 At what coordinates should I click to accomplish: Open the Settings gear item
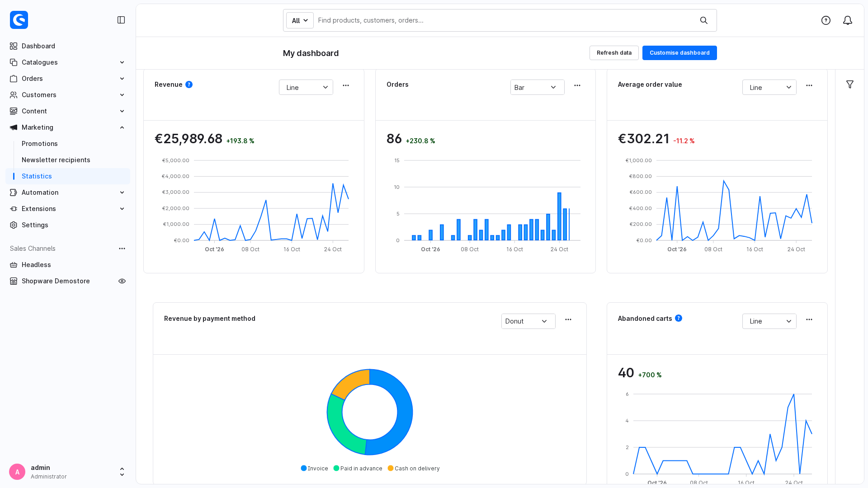pyautogui.click(x=68, y=225)
